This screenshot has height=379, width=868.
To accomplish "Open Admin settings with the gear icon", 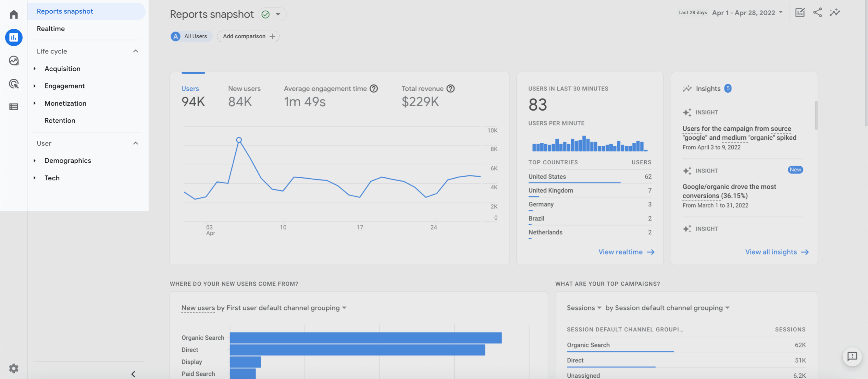I will (x=14, y=368).
